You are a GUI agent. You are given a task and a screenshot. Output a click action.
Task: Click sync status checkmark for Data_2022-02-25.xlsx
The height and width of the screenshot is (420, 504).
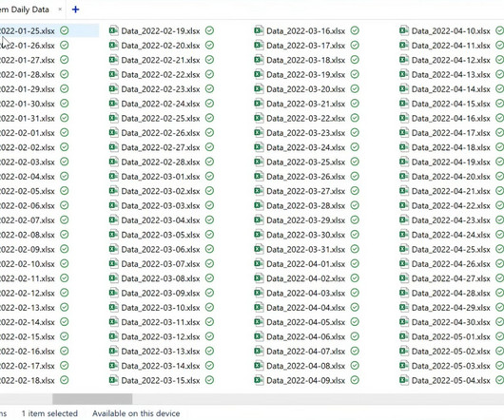(x=209, y=118)
